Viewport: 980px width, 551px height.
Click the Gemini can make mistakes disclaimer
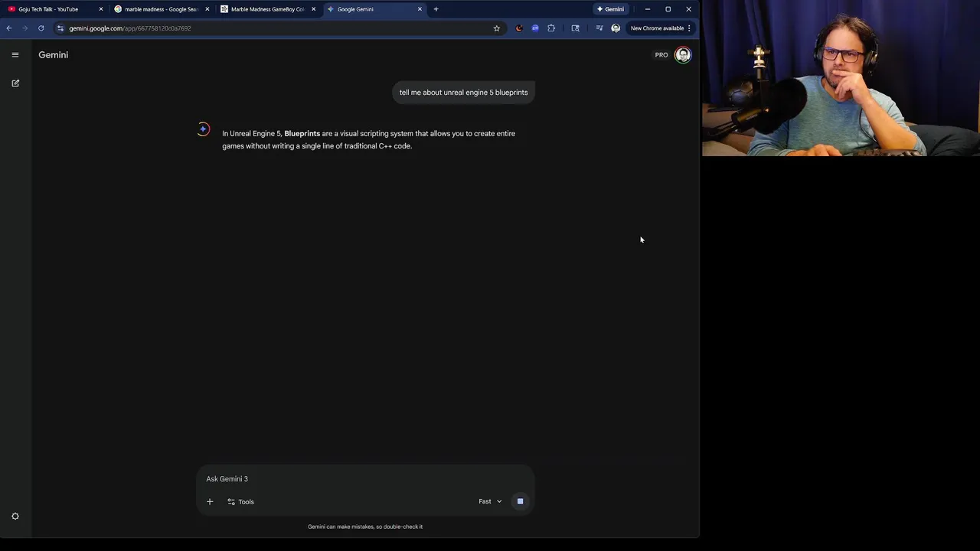[x=365, y=527]
